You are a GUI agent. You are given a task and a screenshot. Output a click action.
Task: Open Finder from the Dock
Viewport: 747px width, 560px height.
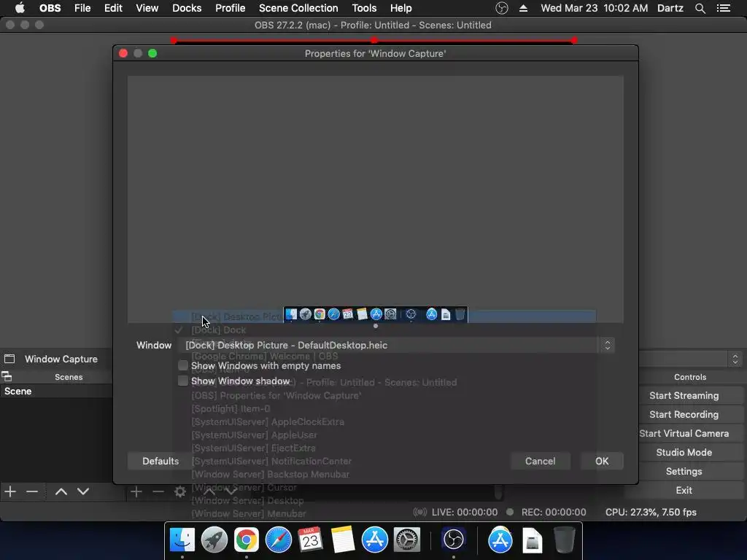(x=182, y=540)
